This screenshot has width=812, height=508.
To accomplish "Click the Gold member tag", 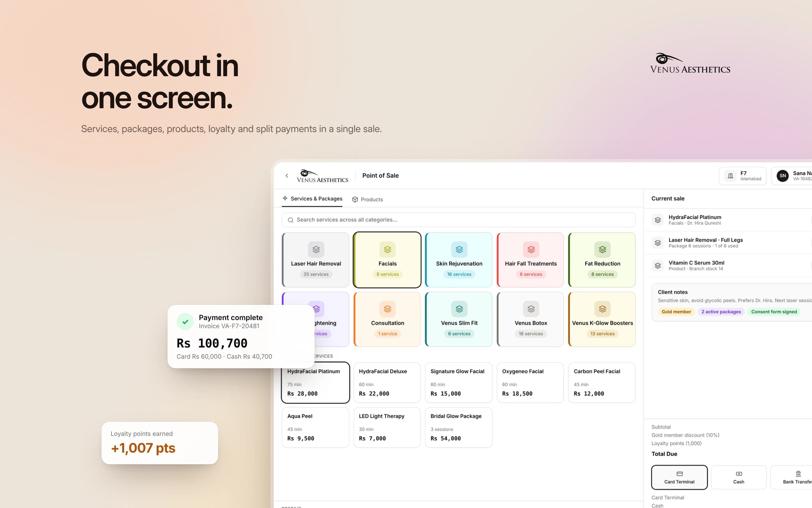I will [676, 312].
